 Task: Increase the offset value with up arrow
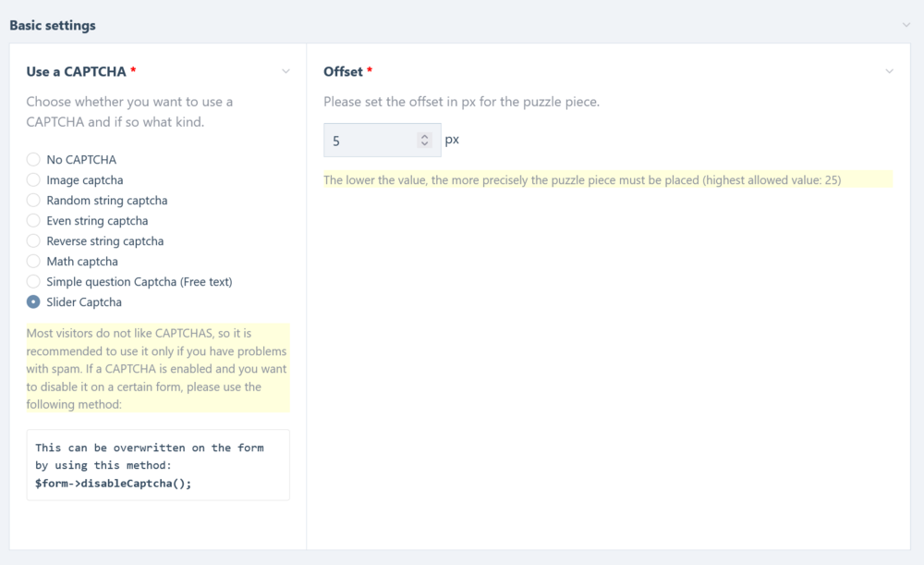[x=425, y=137]
